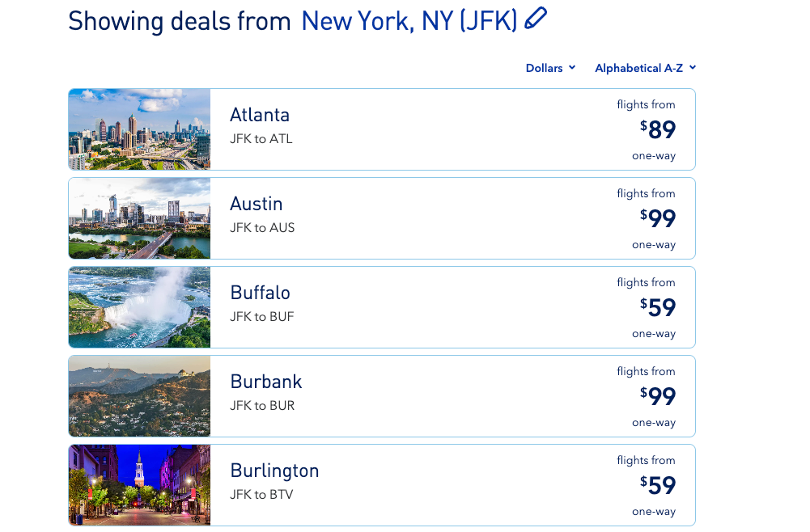Viewport: 810px width, 532px height.
Task: Select the Burbank destination title
Action: [266, 382]
